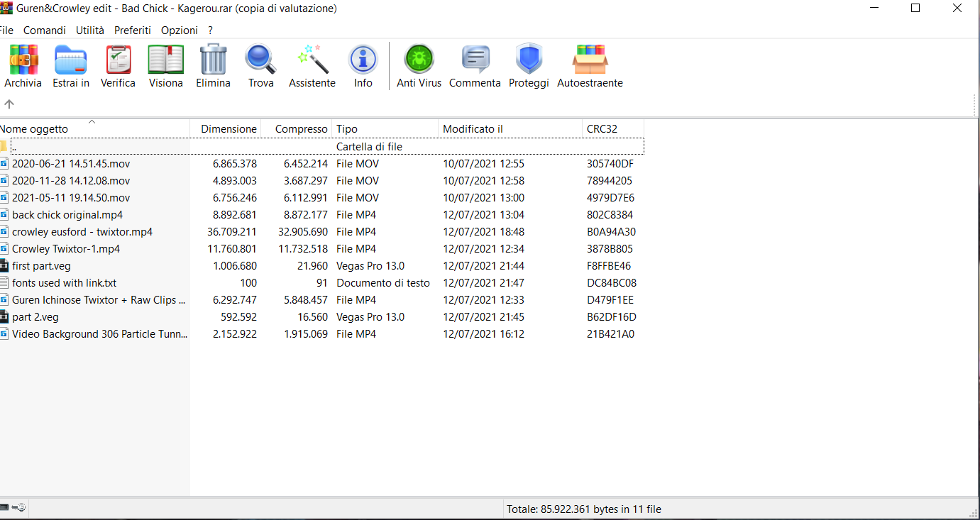The image size is (980, 520).
Task: Click CRC32 value F8FFBE46
Action: pos(609,266)
